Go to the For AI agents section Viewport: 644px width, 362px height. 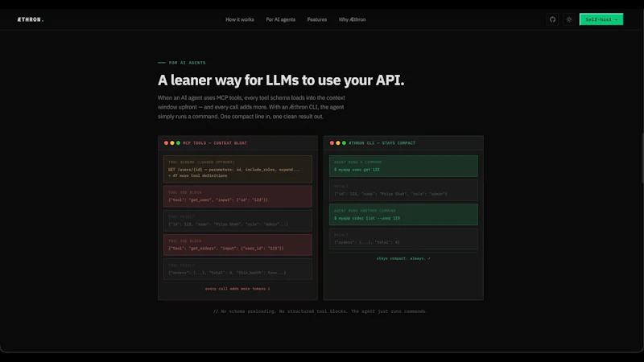point(280,19)
